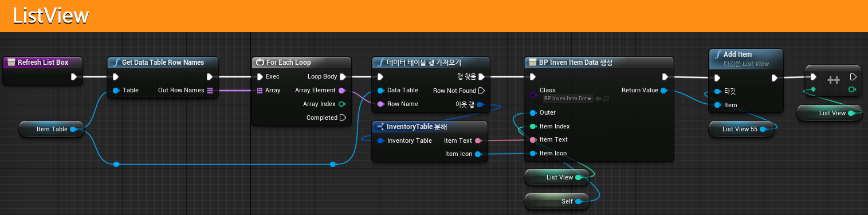Click the List View pin on node below increment
The height and width of the screenshot is (215, 868).
(851, 113)
